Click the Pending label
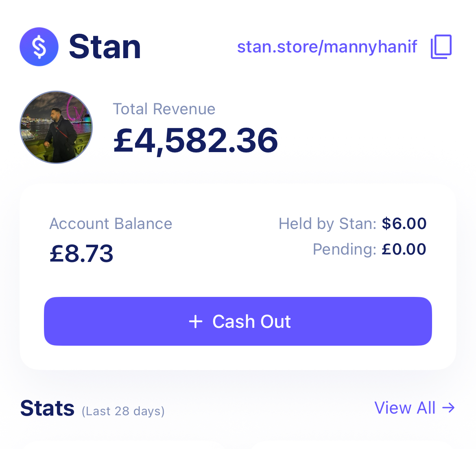 click(344, 249)
